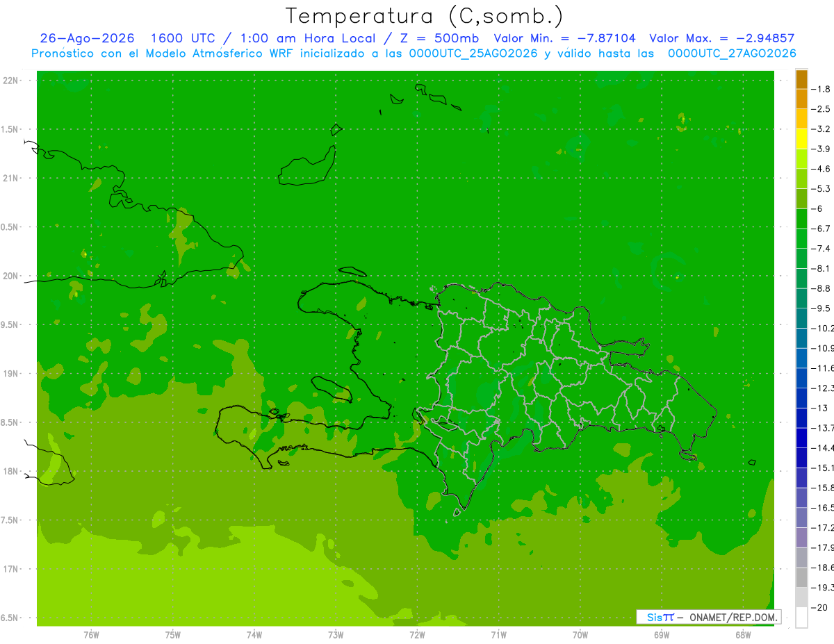Viewport: 834px width, 644px height.
Task: Click the "72W" longitude label
Action: pos(417,635)
